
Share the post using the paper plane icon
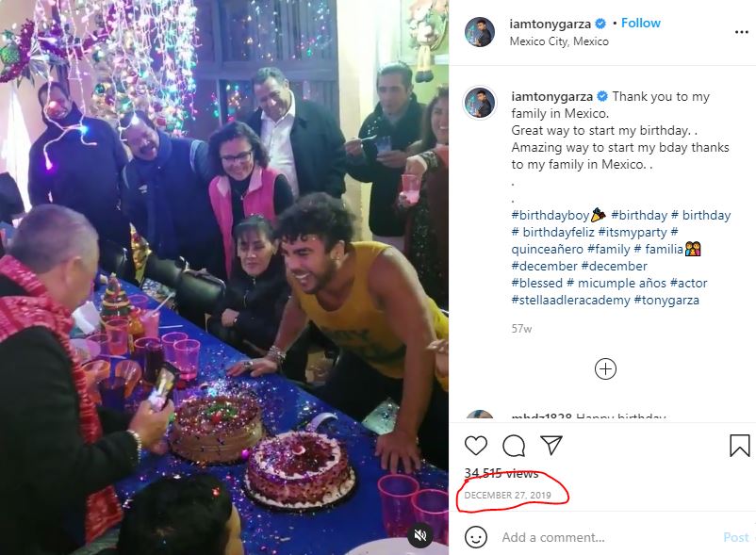[551, 445]
